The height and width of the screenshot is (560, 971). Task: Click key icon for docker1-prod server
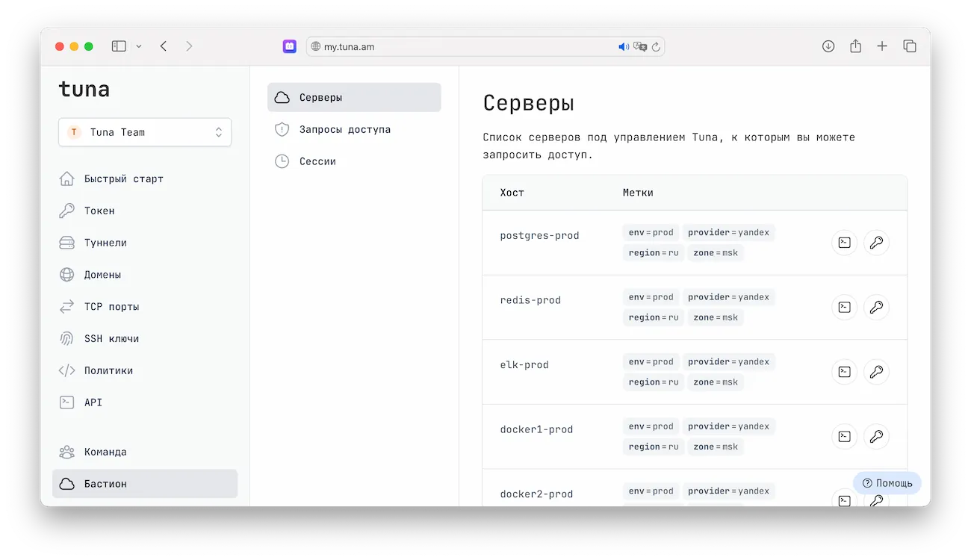[x=876, y=436]
